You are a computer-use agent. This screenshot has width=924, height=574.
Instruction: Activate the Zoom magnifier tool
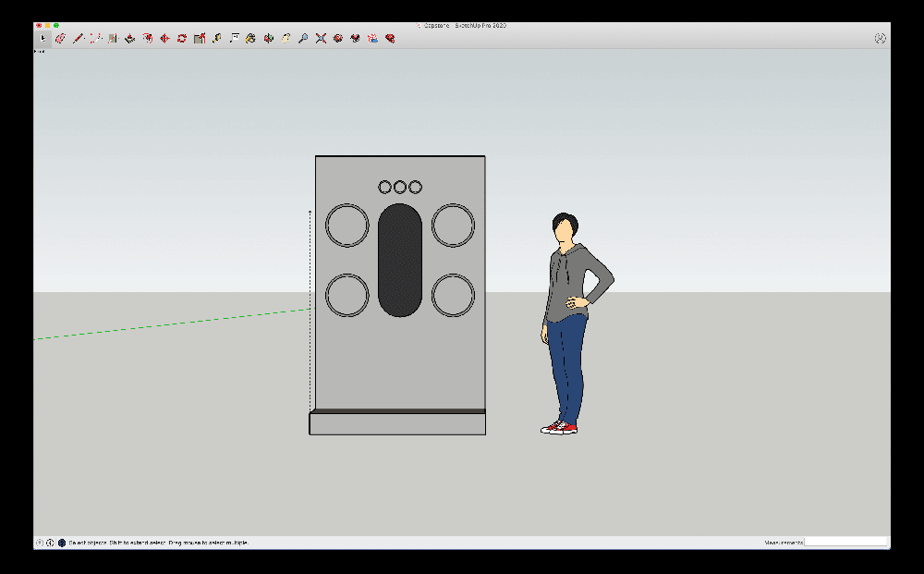(x=303, y=38)
